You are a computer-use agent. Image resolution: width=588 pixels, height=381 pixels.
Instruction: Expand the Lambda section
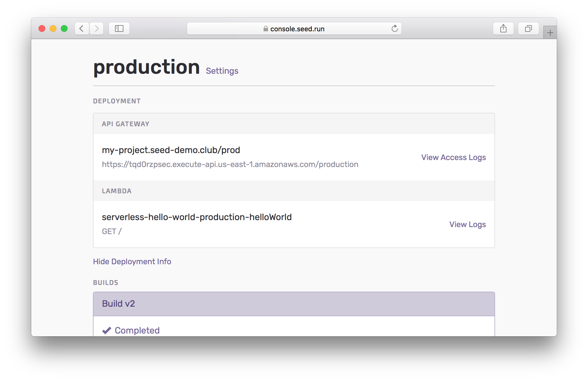pyautogui.click(x=116, y=191)
